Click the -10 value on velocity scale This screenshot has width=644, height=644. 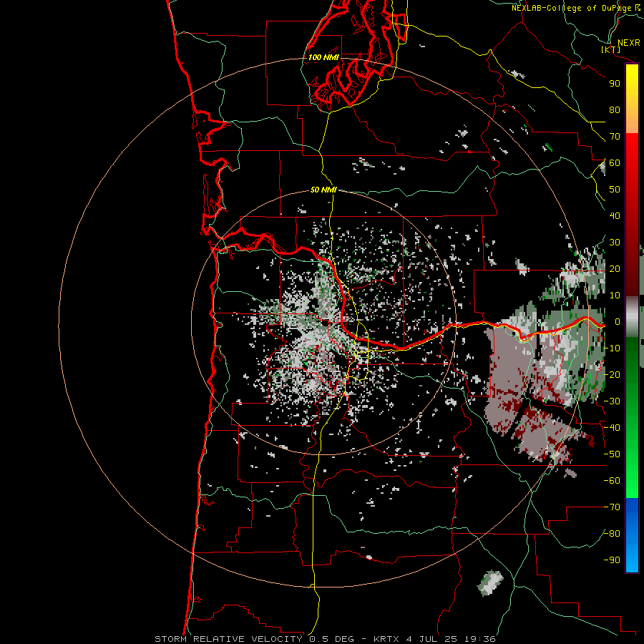tap(612, 348)
